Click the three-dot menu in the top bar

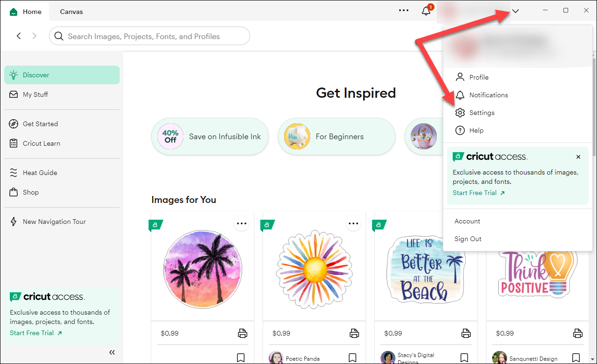404,11
